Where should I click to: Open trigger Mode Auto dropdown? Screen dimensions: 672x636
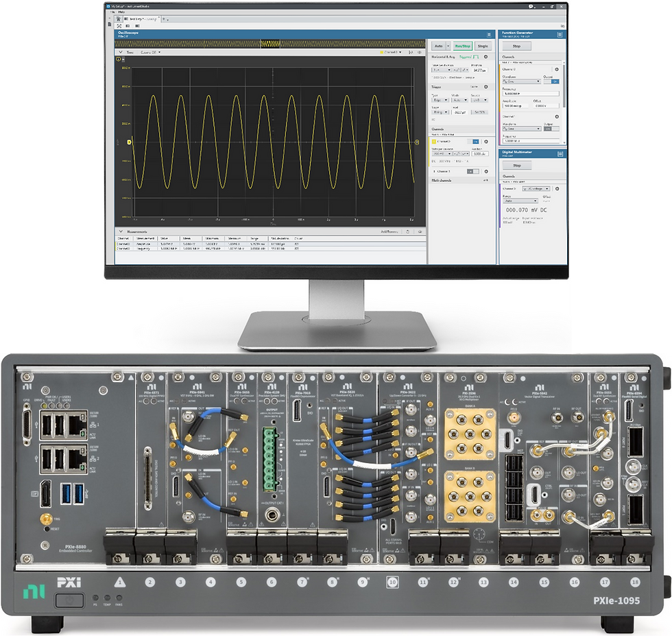pos(460,100)
